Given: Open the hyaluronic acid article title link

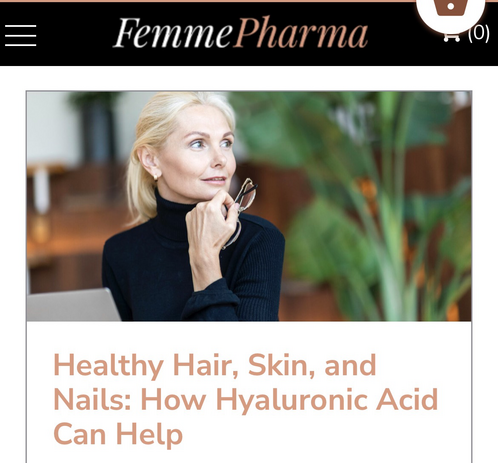Looking at the screenshot, I should pyautogui.click(x=246, y=399).
